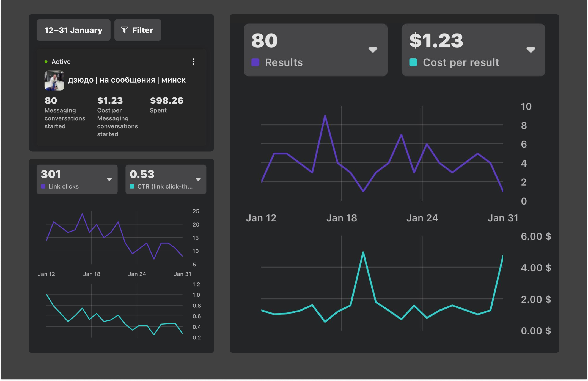This screenshot has height=381, width=588.
Task: Click the peak of cost per result line
Action: click(363, 252)
